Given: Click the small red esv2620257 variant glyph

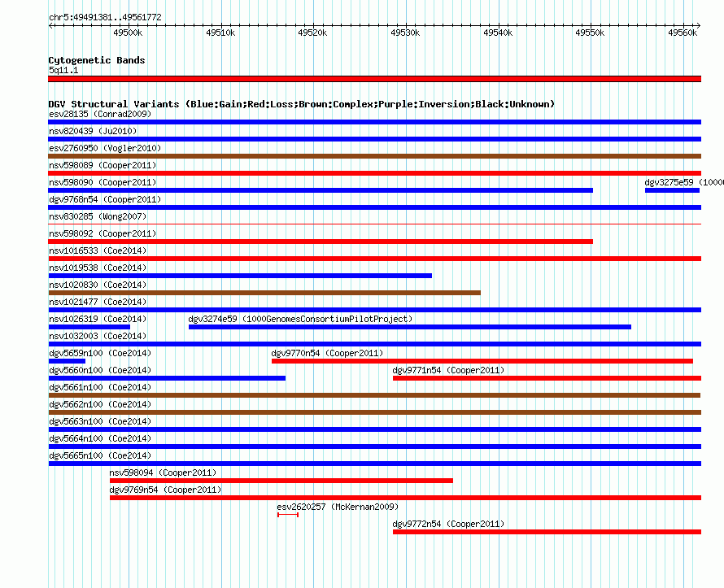Looking at the screenshot, I should tap(288, 515).
